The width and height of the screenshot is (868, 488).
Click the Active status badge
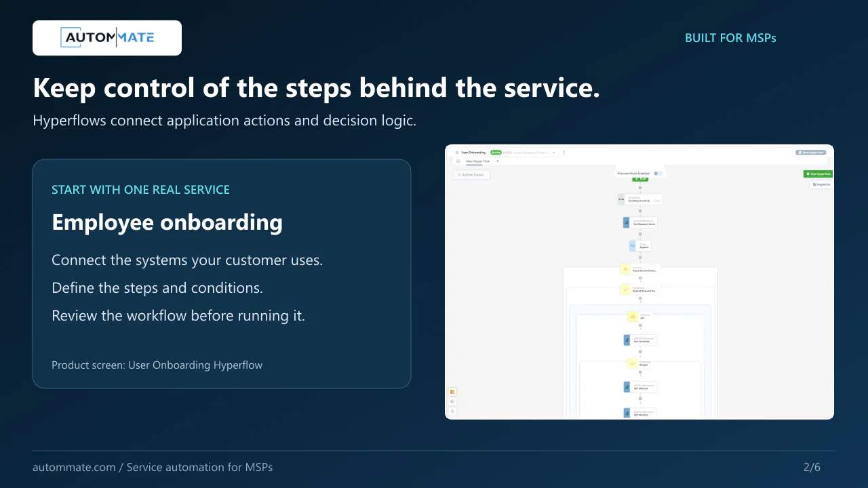coord(496,152)
